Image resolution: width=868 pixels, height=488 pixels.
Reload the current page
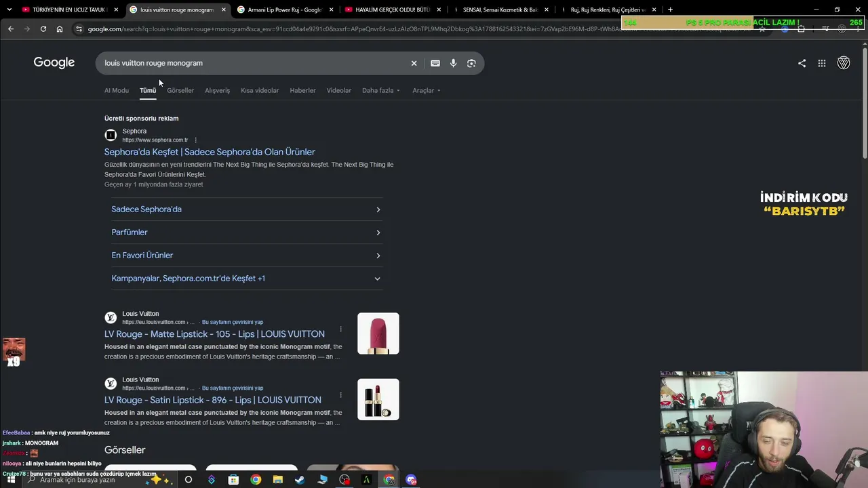coord(43,28)
